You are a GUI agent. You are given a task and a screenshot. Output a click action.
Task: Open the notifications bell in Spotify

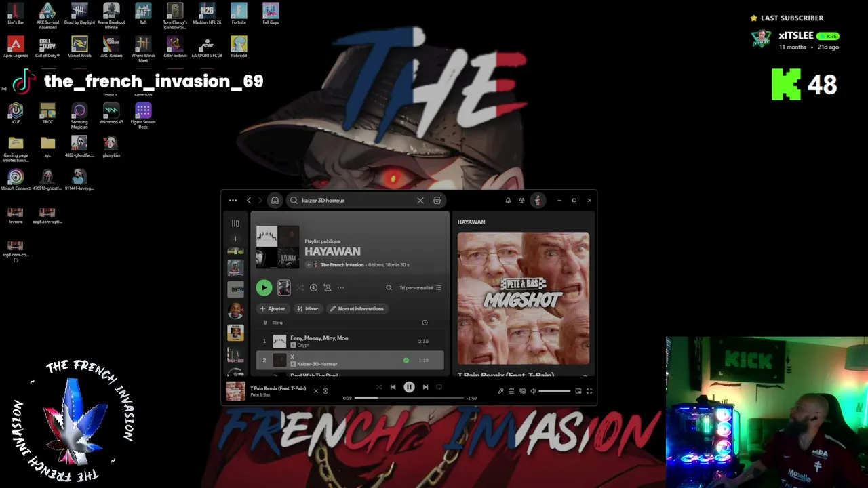[x=508, y=201]
